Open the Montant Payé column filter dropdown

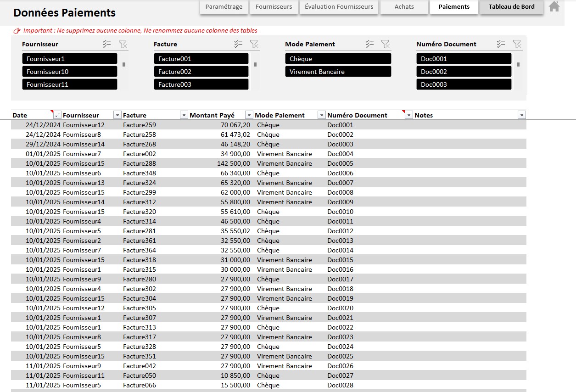[x=249, y=115]
